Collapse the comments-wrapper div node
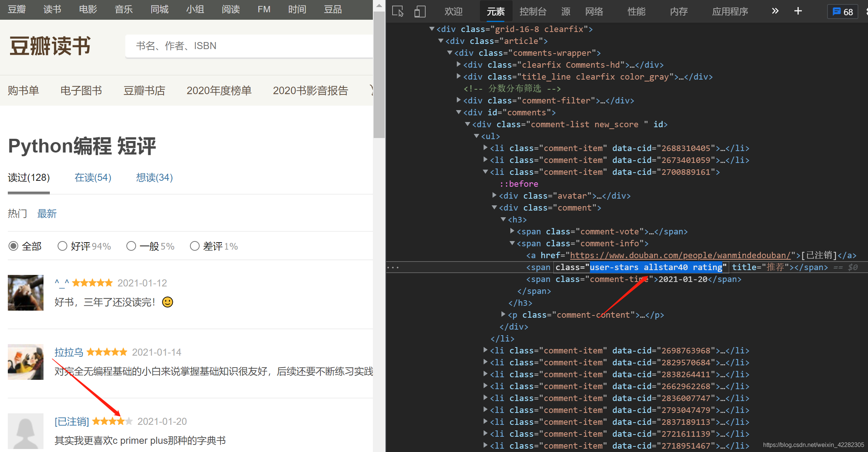 (x=449, y=53)
